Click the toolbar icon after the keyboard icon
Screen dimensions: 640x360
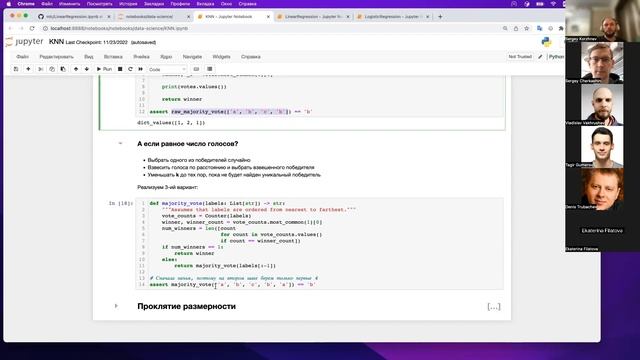[x=210, y=69]
